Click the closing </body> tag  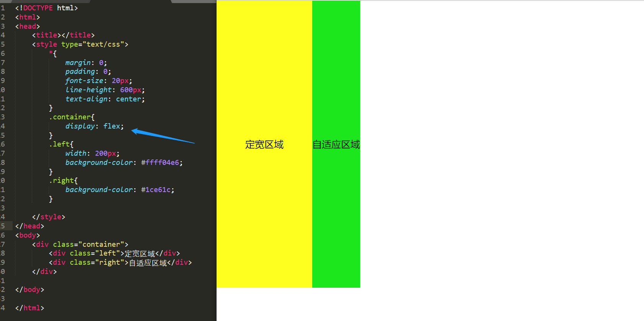coord(29,290)
